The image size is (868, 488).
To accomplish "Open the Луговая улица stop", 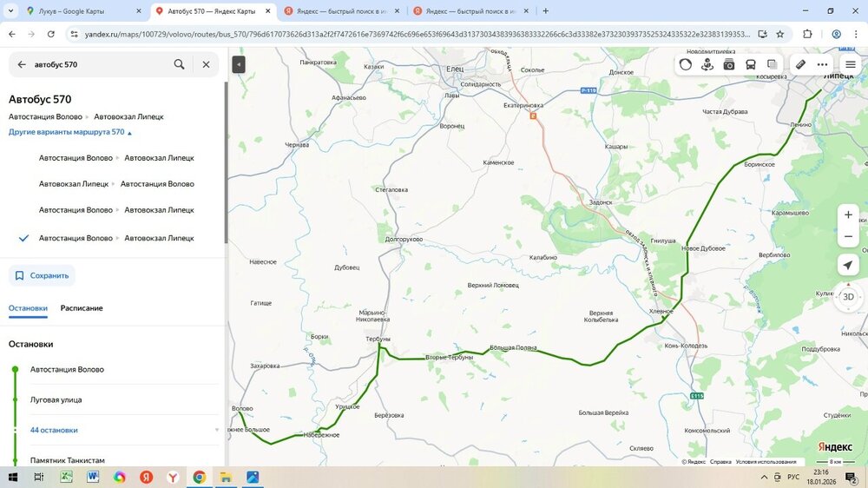I will (x=56, y=399).
